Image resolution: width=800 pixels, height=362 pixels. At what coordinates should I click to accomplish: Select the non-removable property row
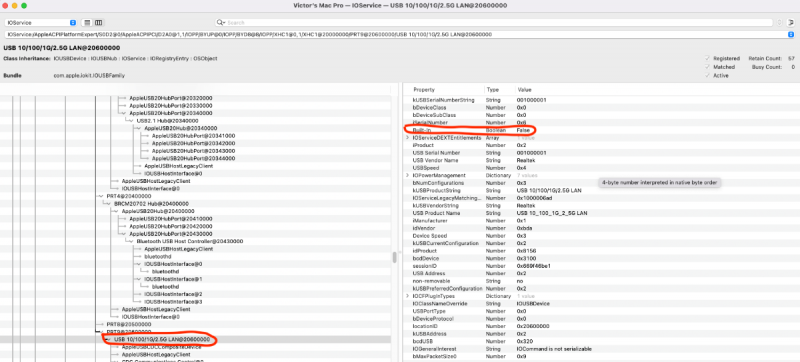[x=601, y=280]
